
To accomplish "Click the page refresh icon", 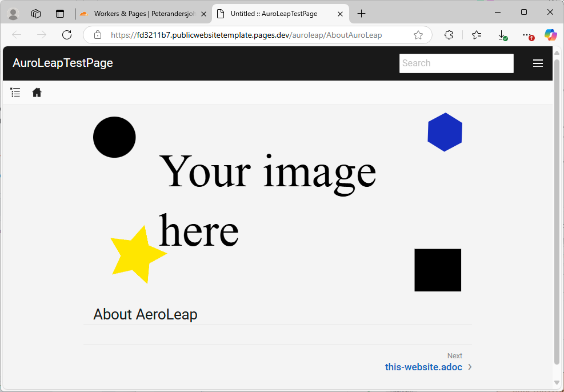I will [66, 35].
